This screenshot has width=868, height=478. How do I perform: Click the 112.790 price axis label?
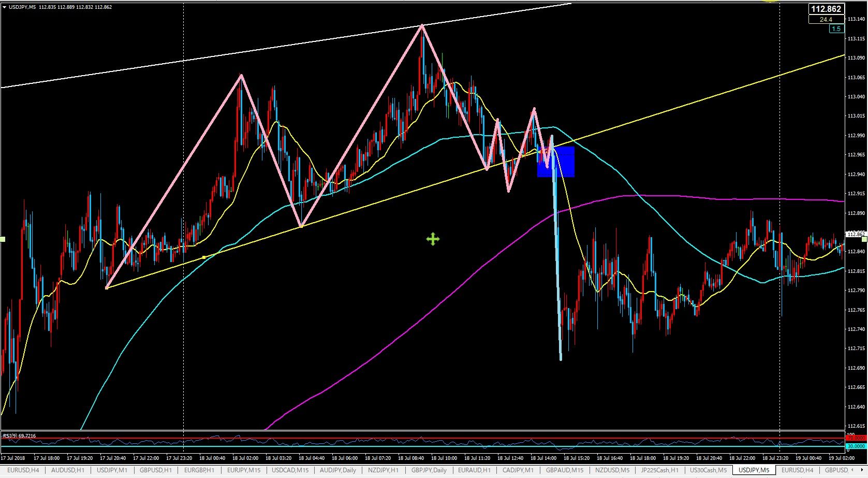pos(857,291)
